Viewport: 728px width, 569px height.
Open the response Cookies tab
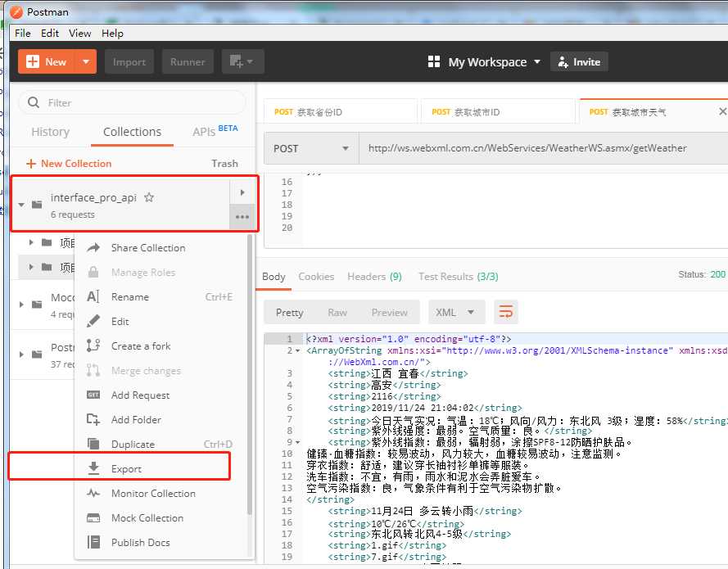click(x=316, y=277)
